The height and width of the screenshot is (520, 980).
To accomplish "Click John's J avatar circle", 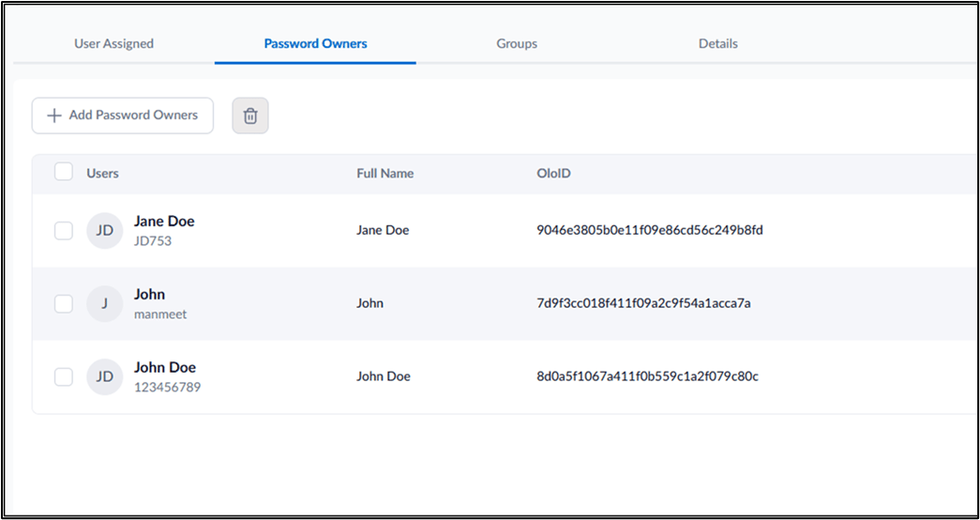I will (x=104, y=303).
